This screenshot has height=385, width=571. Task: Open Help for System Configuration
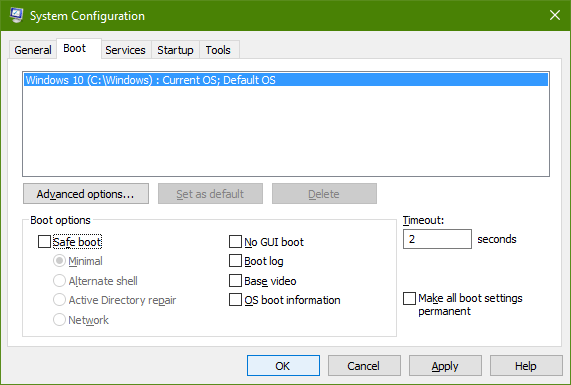[526, 365]
